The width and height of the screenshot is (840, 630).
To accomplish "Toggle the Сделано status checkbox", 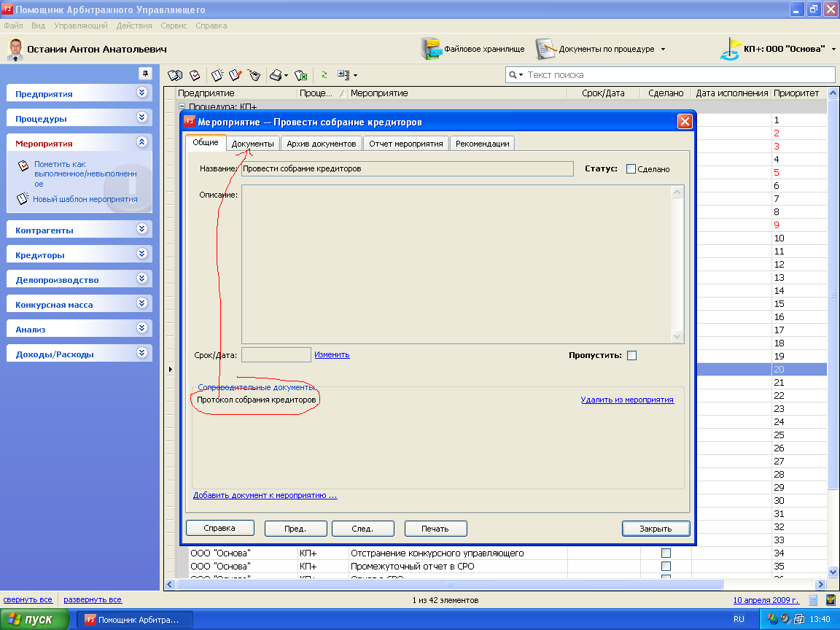I will [631, 168].
